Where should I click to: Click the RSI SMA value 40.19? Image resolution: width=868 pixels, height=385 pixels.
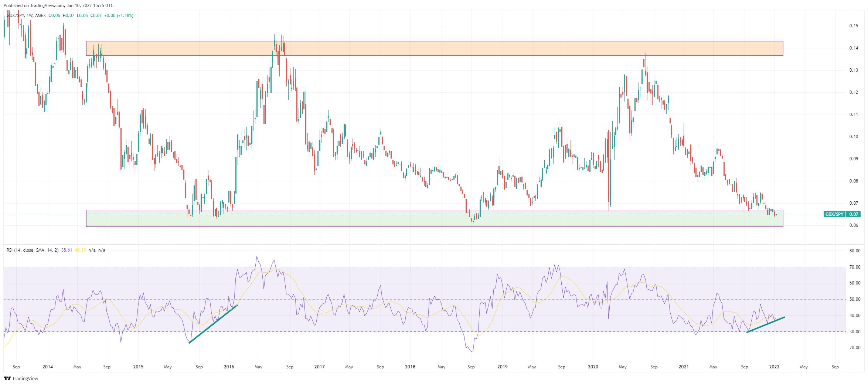coord(81,250)
